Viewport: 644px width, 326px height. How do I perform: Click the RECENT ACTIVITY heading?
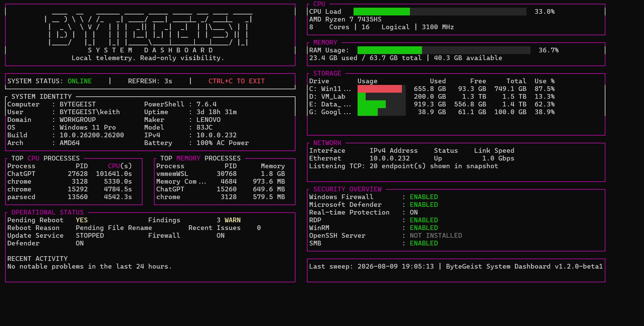point(38,259)
